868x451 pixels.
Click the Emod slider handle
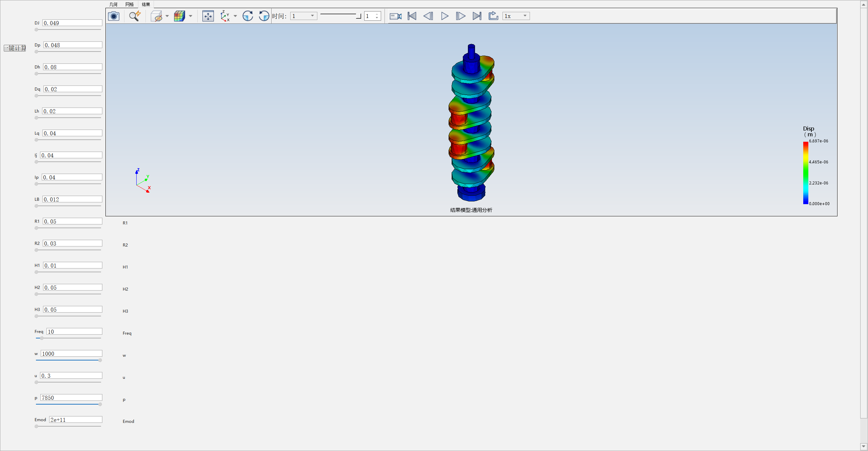36,426
